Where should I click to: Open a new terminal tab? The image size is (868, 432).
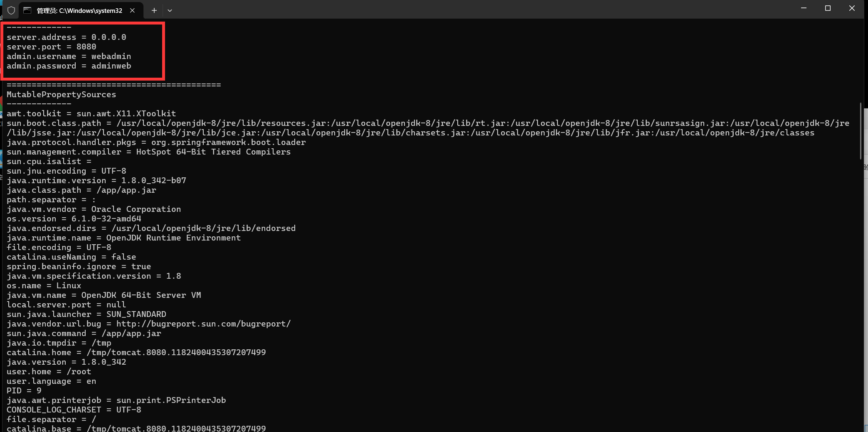tap(154, 10)
